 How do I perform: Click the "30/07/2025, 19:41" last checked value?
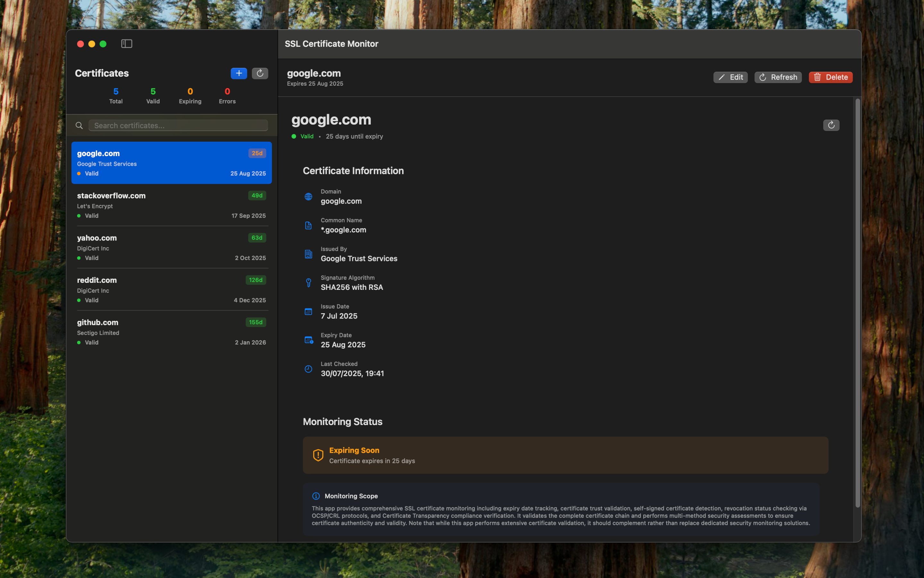click(352, 373)
